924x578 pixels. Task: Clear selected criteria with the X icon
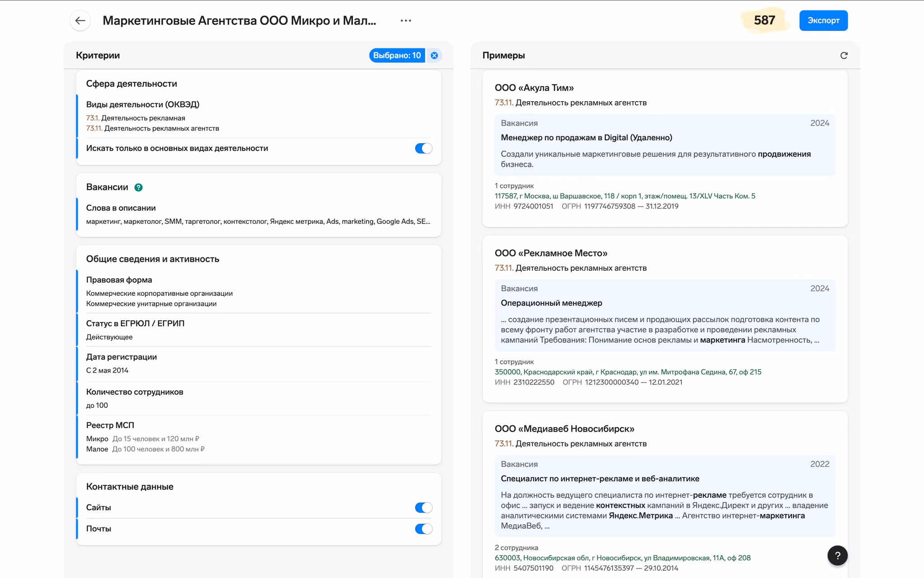tap(434, 55)
